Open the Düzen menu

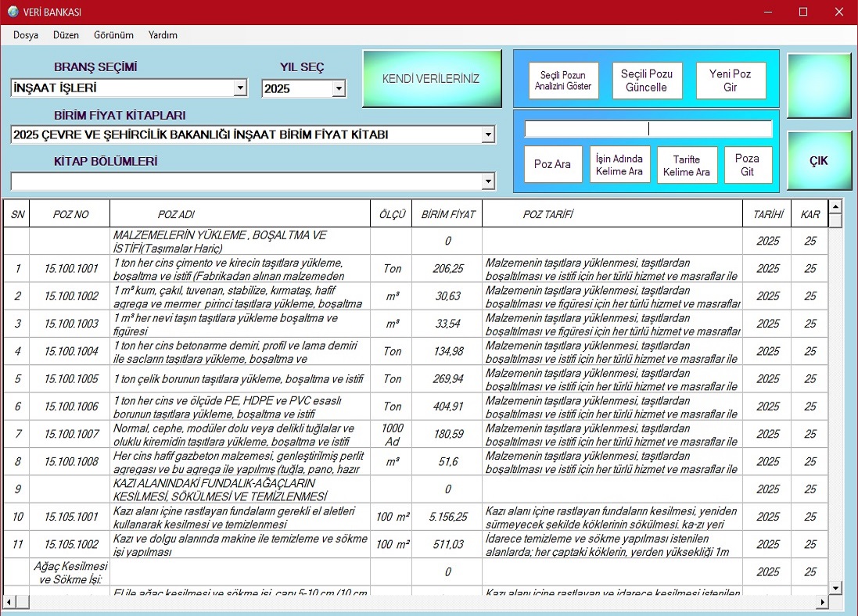pyautogui.click(x=66, y=35)
